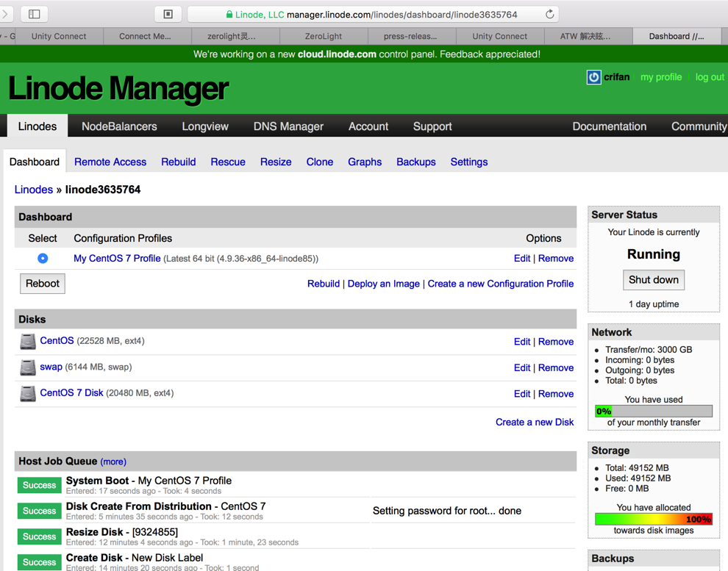The image size is (728, 571).
Task: Switch to Rebuild sub-tab
Action: click(x=178, y=162)
